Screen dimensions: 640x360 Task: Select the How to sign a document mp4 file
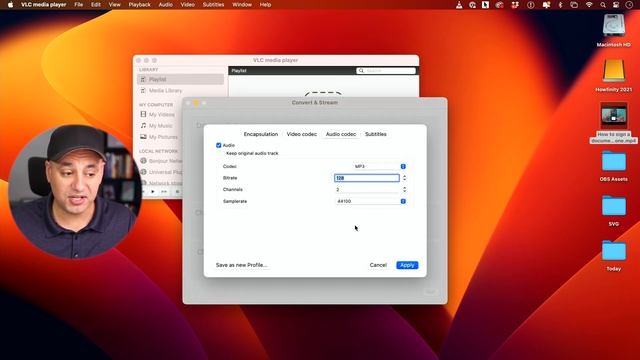(613, 123)
